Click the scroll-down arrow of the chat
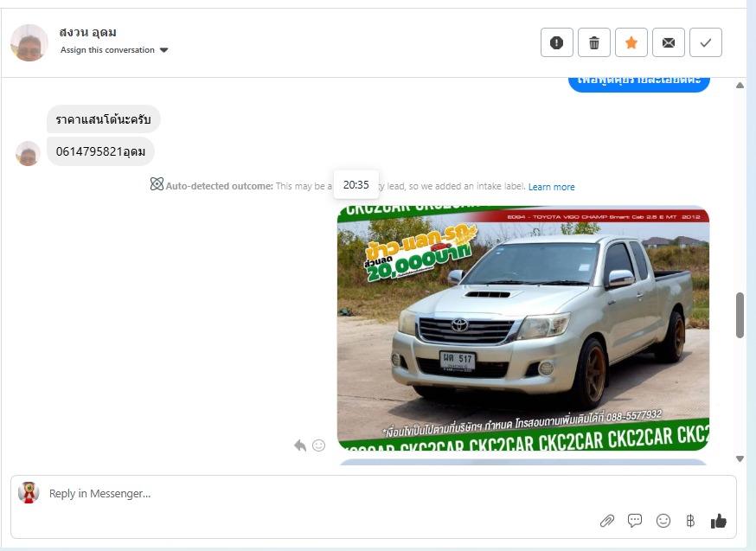This screenshot has width=756, height=551. click(740, 458)
